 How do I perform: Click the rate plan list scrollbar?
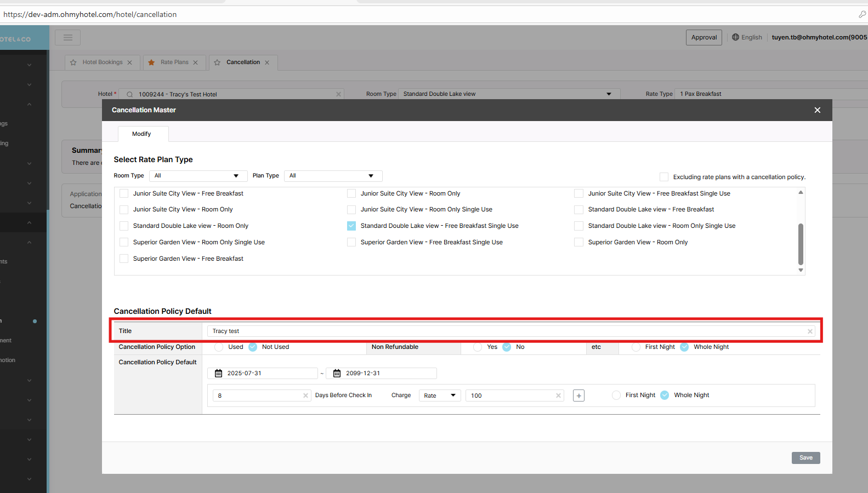[801, 244]
